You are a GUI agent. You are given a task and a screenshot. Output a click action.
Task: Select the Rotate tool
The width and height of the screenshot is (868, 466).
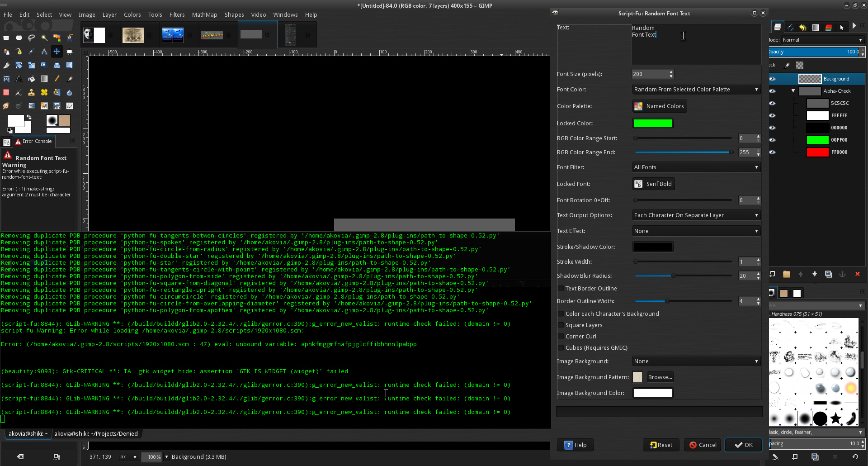19,65
